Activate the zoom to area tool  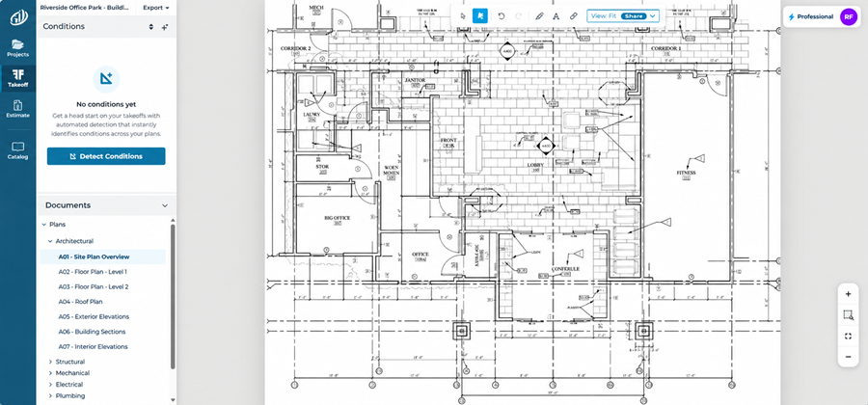pos(848,315)
